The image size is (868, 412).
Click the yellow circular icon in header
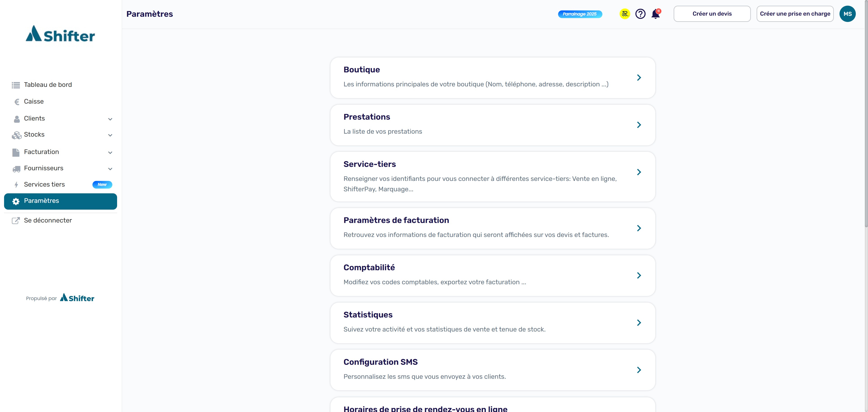(x=625, y=14)
